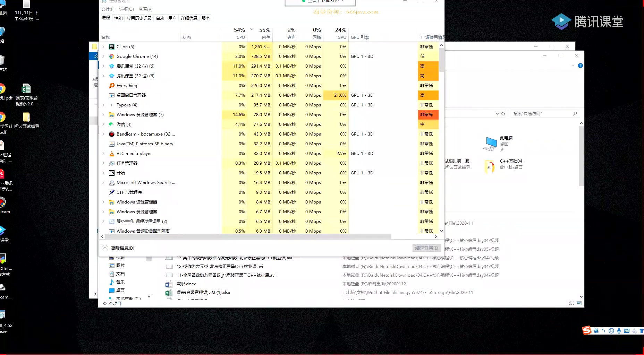Image resolution: width=644 pixels, height=355 pixels.
Task: Click the IME emoji face icon
Action: [x=611, y=331]
